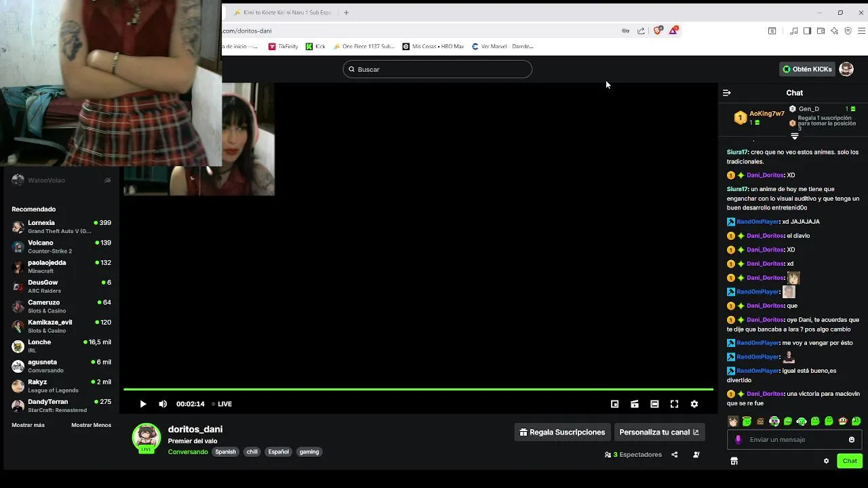This screenshot has height=488, width=868.
Task: Open the emoji picker smiley
Action: point(852,440)
